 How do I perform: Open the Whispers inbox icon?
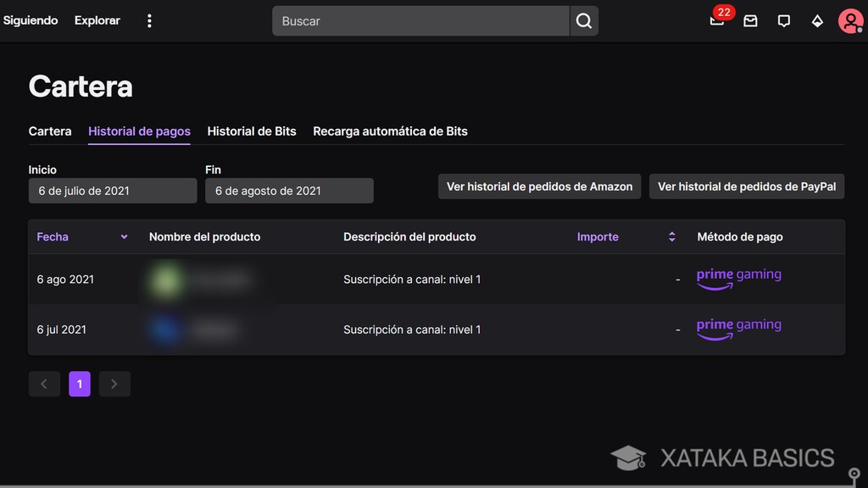click(750, 20)
